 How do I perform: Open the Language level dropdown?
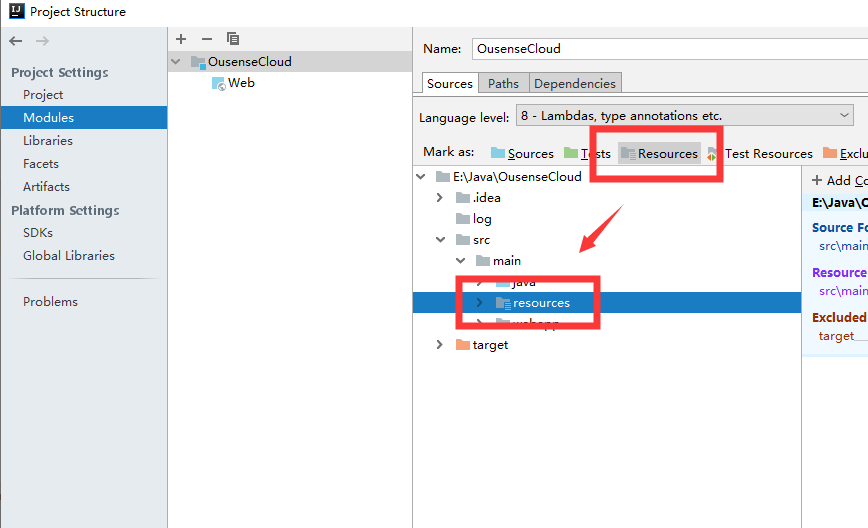pos(685,116)
